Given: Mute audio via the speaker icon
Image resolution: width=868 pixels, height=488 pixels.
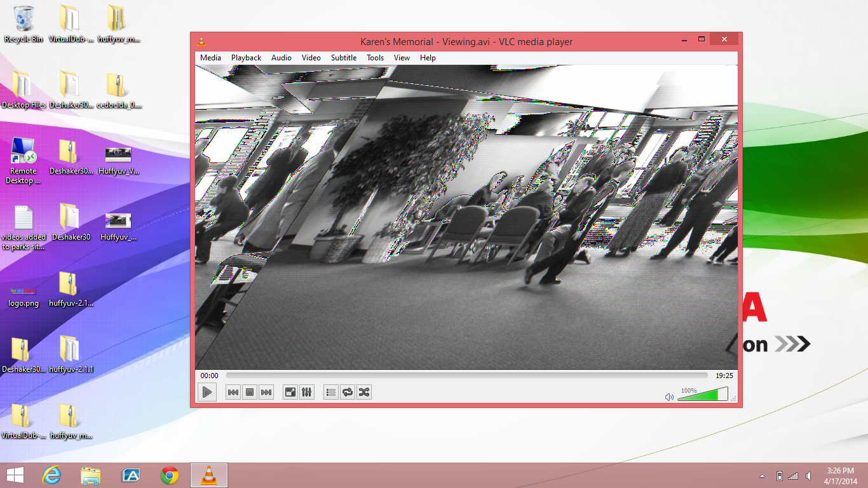Looking at the screenshot, I should coord(669,397).
